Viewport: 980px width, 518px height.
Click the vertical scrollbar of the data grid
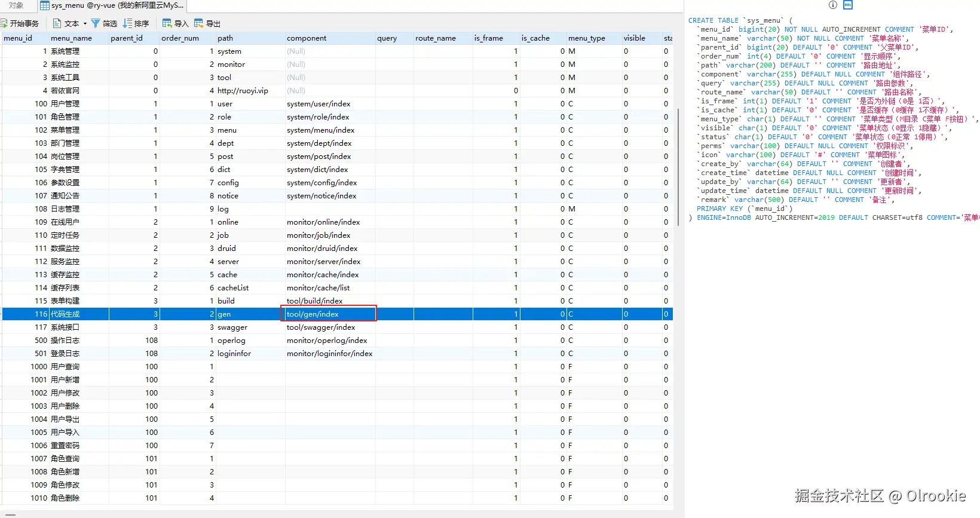point(678,167)
